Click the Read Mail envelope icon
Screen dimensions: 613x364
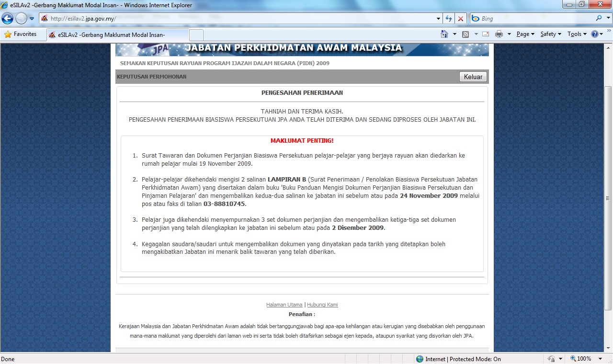coord(486,34)
